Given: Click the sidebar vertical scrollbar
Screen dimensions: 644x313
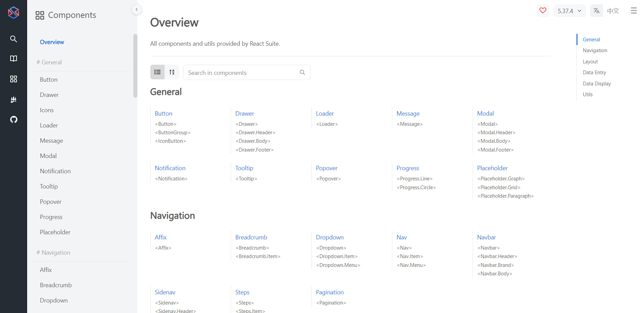Looking at the screenshot, I should [x=135, y=66].
